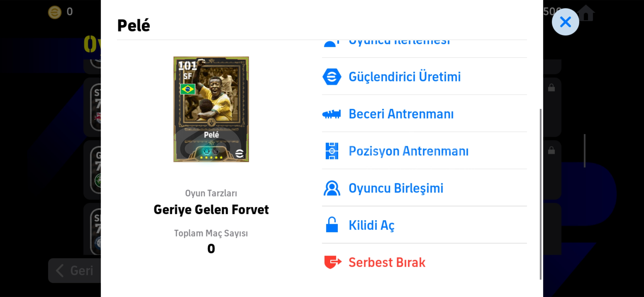Click the Güçlendirici Üretimi coin icon

pyautogui.click(x=332, y=77)
